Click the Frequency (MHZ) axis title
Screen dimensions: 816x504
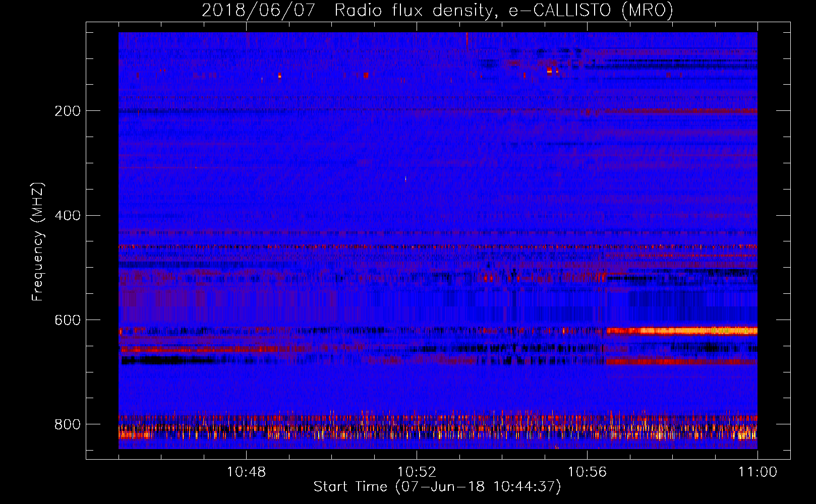click(38, 241)
